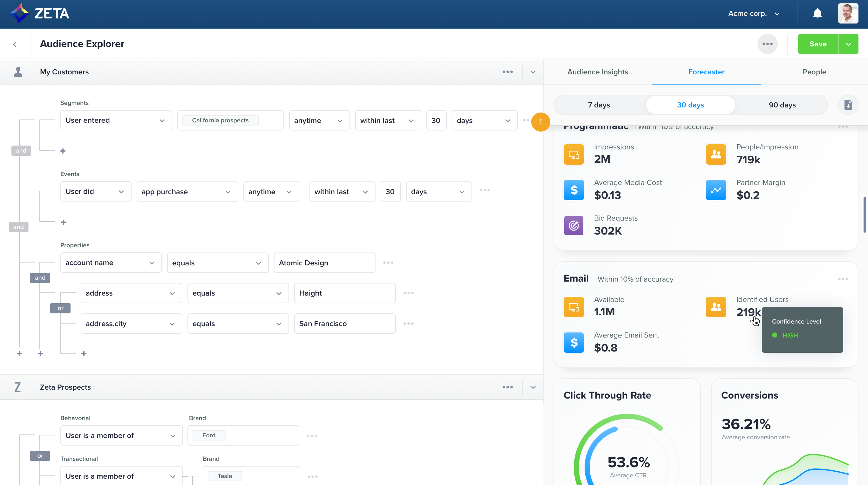Toggle 'or' operator between address rows

click(60, 308)
